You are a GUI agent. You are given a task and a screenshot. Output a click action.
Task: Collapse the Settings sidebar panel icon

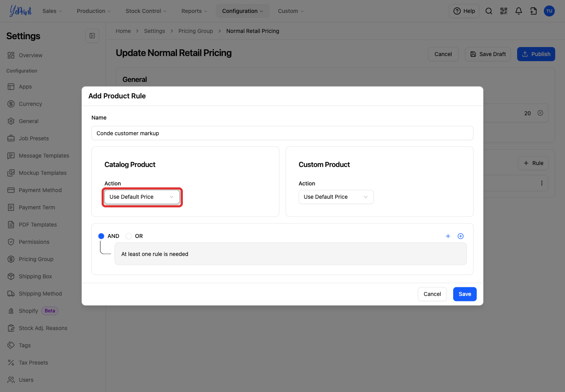pyautogui.click(x=92, y=36)
